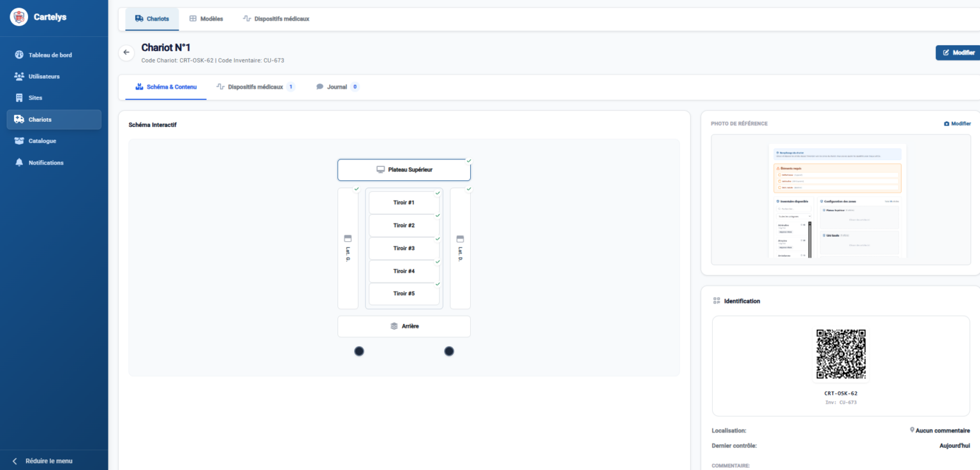The width and height of the screenshot is (980, 470).
Task: Select the Lat. G. side panel
Action: tap(348, 248)
